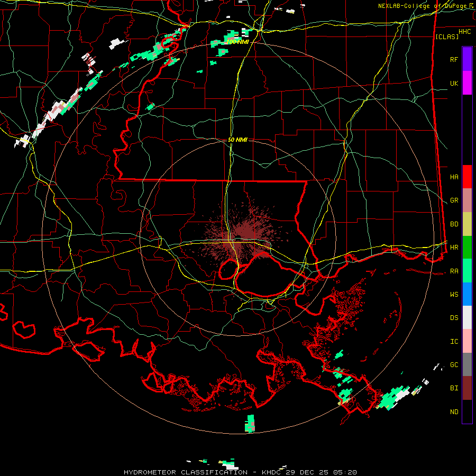Click the 100 NMI range ring label
The height and width of the screenshot is (476, 476).
coord(237,42)
